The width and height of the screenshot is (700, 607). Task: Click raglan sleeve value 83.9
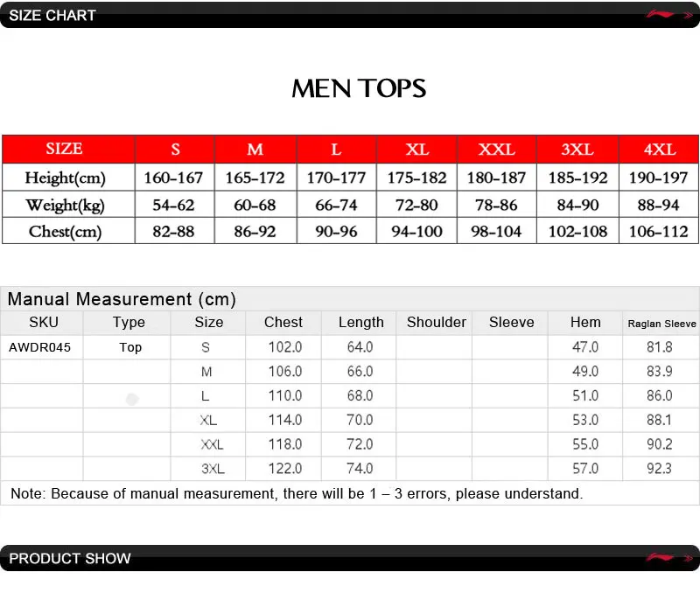point(660,371)
